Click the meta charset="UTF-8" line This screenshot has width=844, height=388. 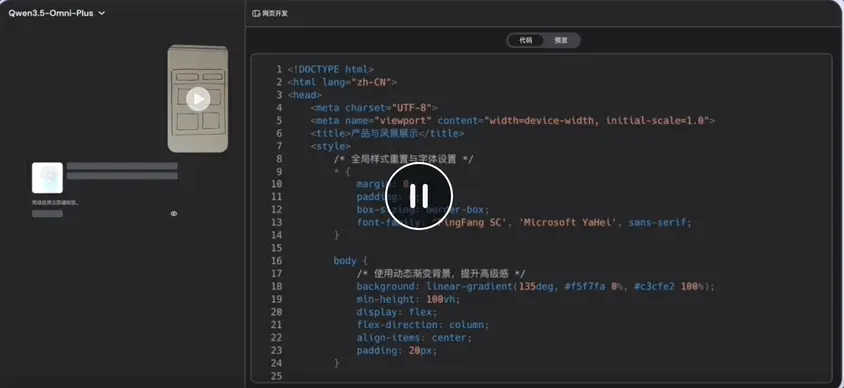[374, 108]
